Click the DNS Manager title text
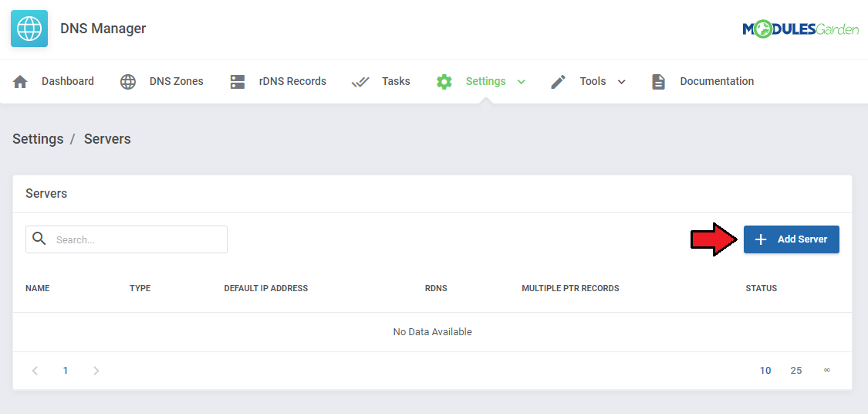The image size is (868, 414). pyautogui.click(x=103, y=29)
